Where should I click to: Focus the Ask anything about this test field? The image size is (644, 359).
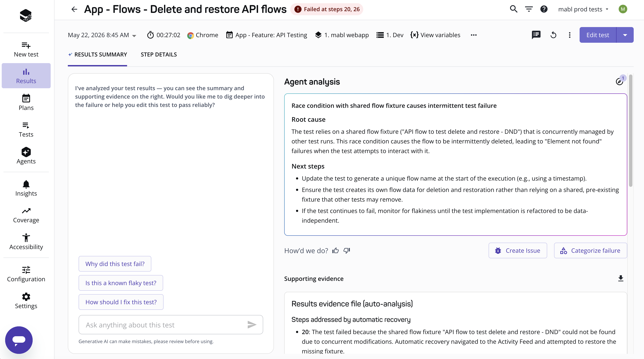pos(171,324)
